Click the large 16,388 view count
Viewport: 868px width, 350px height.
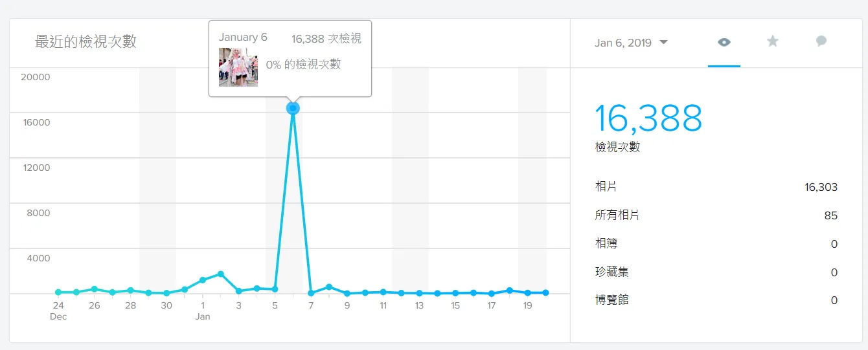tap(648, 118)
